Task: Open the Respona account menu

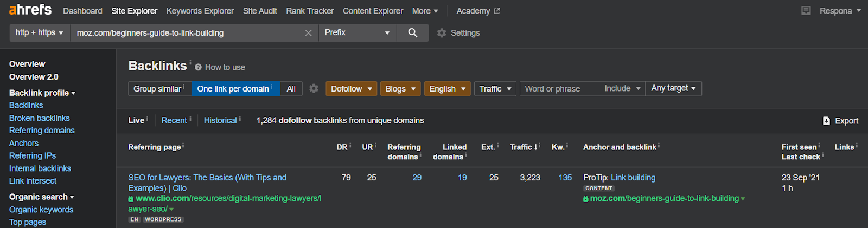Action: (840, 11)
